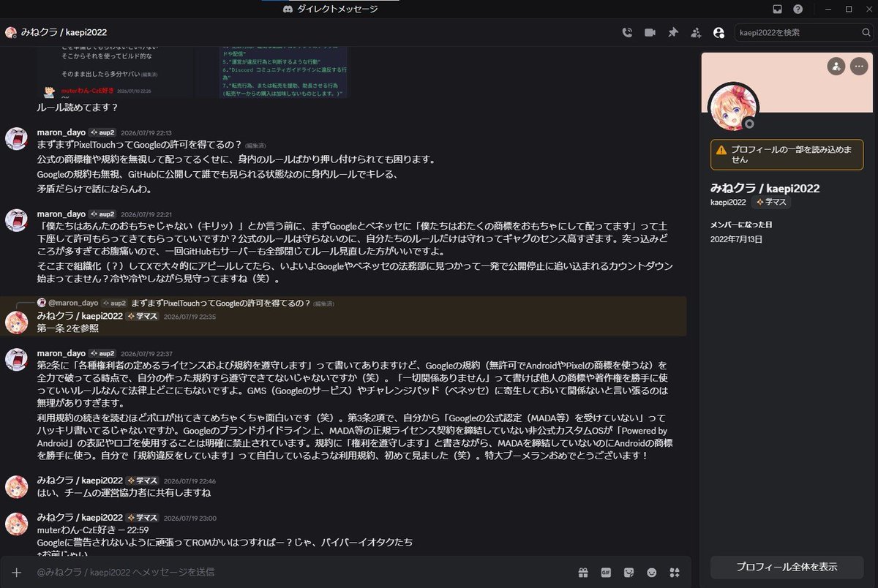
Task: Click the message text ルール読めてます？
Action: coord(78,108)
